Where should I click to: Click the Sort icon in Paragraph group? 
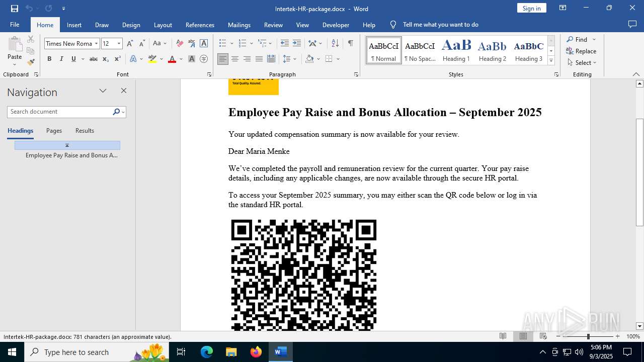tap(335, 44)
